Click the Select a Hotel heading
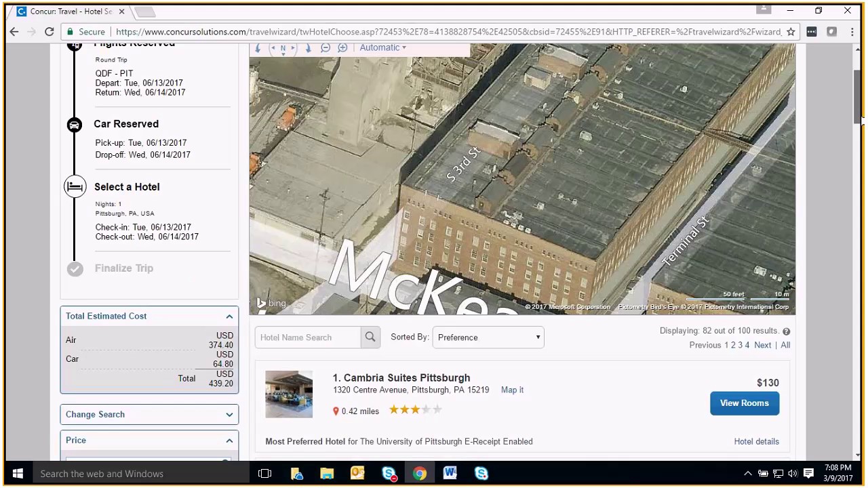Screen dimensions: 868x488 pyautogui.click(x=127, y=186)
